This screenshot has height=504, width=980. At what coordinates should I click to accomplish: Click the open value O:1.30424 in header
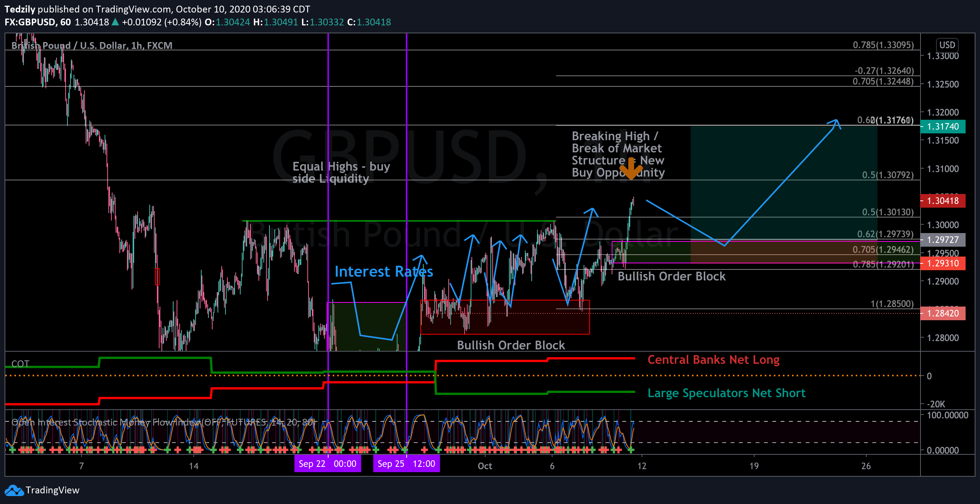pyautogui.click(x=227, y=22)
